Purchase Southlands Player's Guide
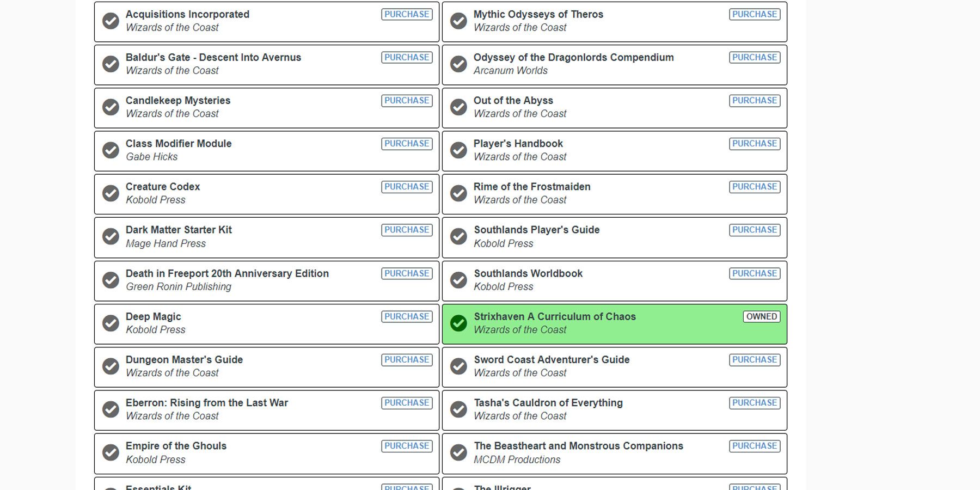 (x=755, y=230)
